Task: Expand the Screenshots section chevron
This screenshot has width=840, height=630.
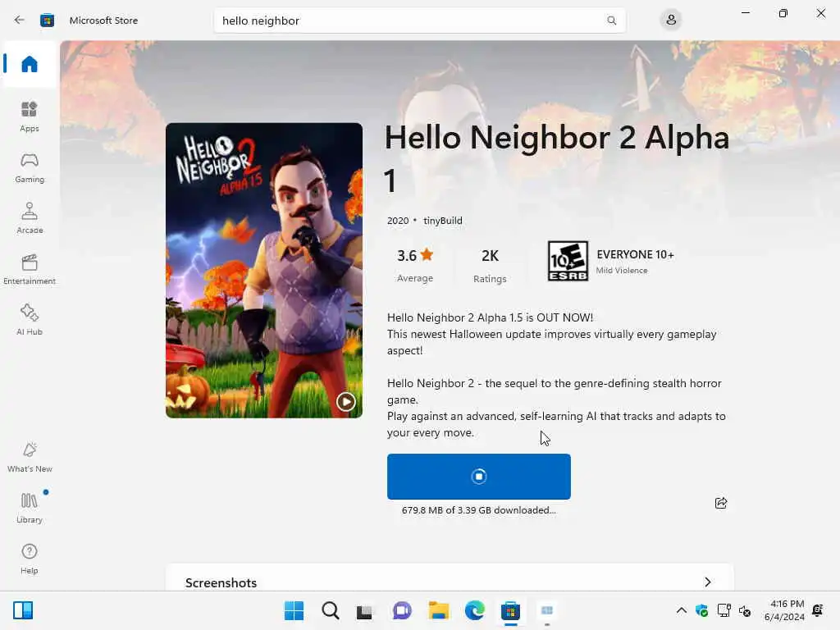Action: coord(708,582)
